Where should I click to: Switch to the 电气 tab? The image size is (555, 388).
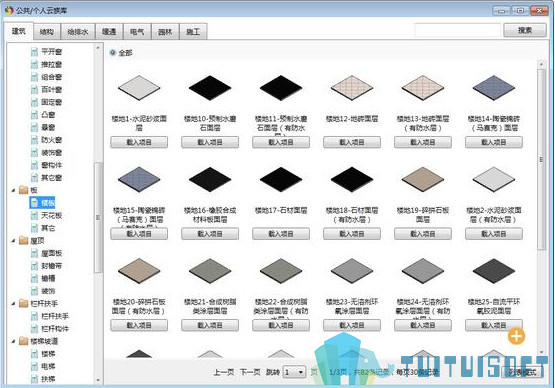tap(137, 32)
